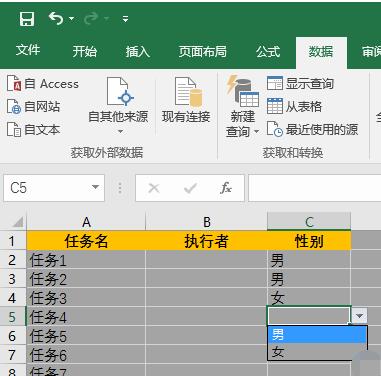The width and height of the screenshot is (381, 376).
Task: Click 现有连接 button
Action: tap(186, 101)
